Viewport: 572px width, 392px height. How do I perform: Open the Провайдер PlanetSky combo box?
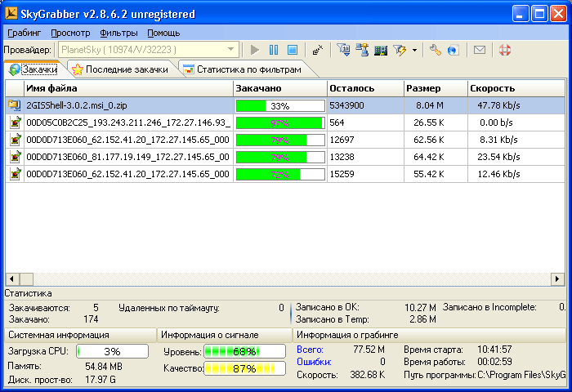point(149,50)
